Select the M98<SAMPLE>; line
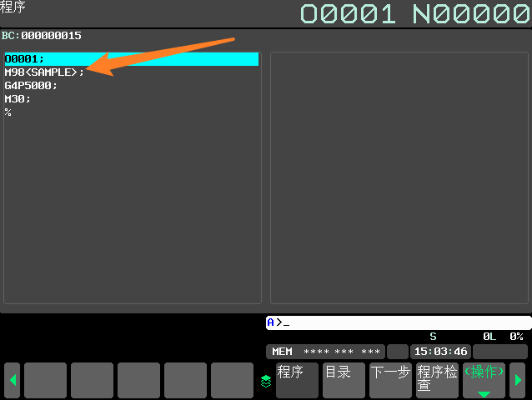 (x=44, y=72)
